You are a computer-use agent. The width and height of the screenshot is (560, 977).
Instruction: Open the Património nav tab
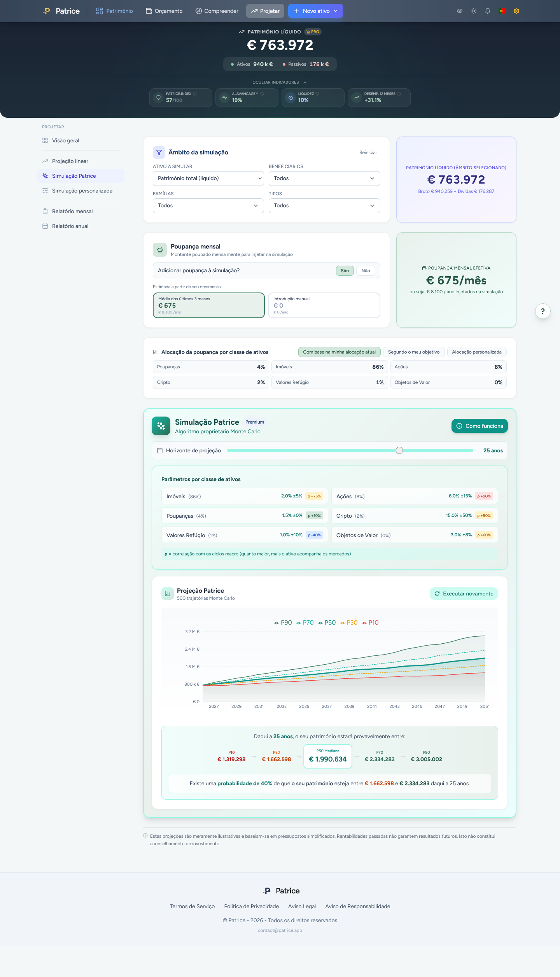114,11
